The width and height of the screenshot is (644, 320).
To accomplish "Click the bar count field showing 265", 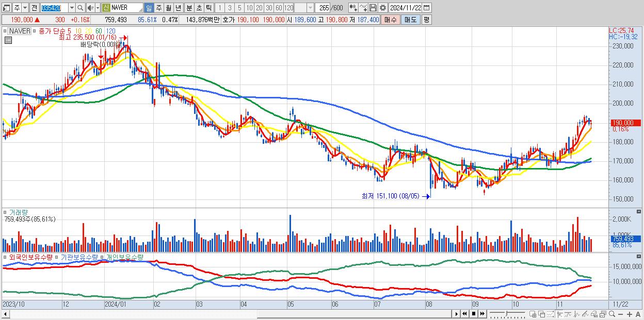I will (x=323, y=8).
